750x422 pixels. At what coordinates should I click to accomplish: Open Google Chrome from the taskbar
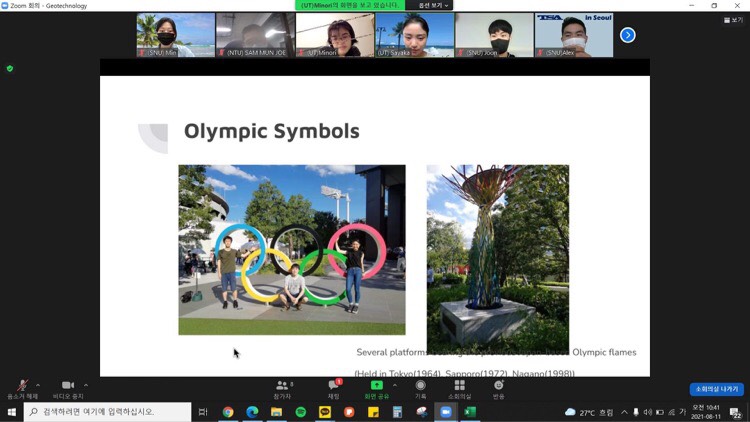click(x=228, y=411)
